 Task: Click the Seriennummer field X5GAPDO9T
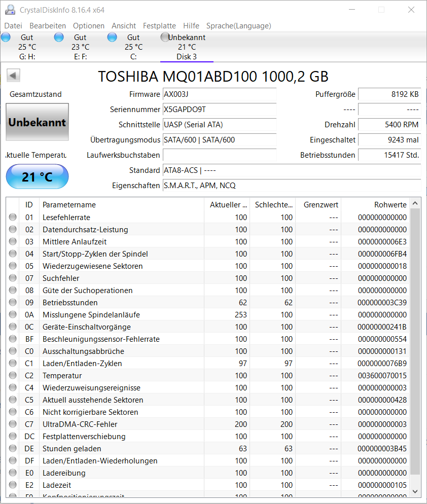(220, 110)
